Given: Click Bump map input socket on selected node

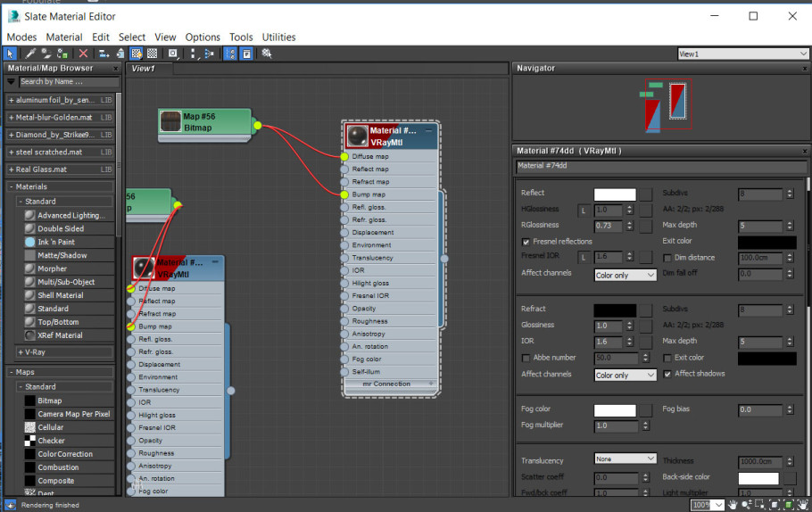Looking at the screenshot, I should [344, 194].
